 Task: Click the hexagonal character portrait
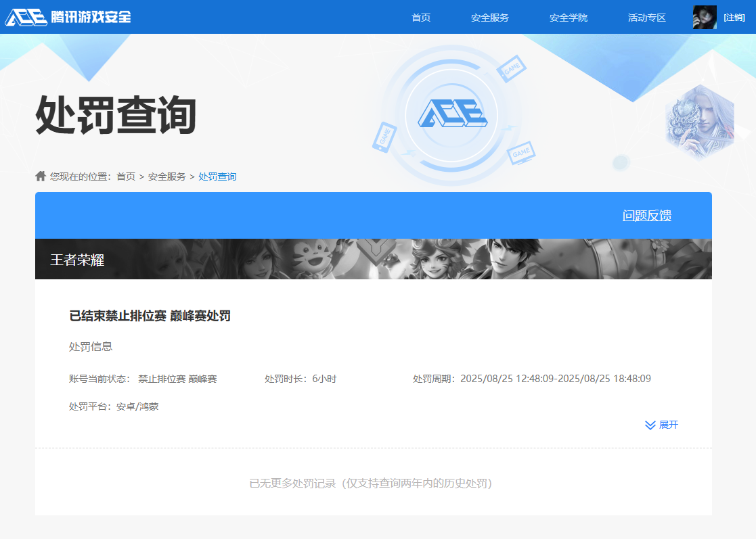699,122
